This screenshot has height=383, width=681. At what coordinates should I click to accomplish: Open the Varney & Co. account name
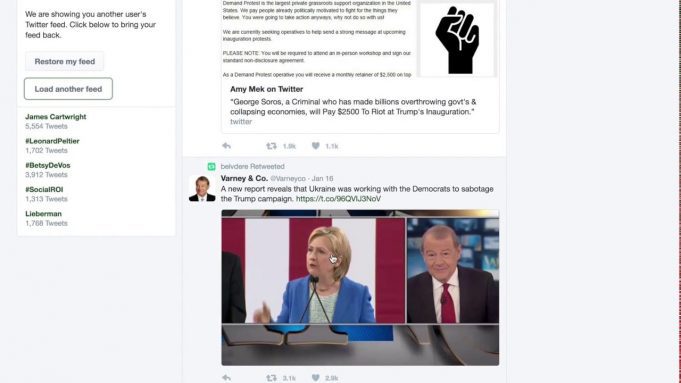point(244,178)
